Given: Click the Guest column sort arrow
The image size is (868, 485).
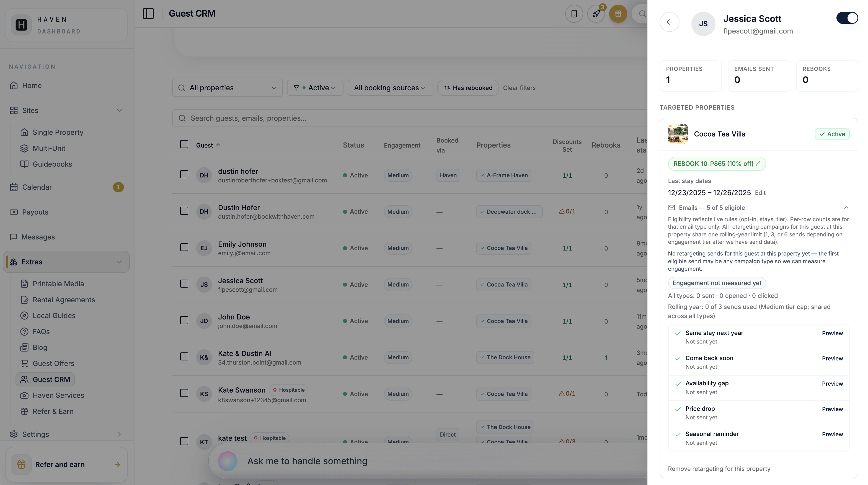Looking at the screenshot, I should pos(218,145).
